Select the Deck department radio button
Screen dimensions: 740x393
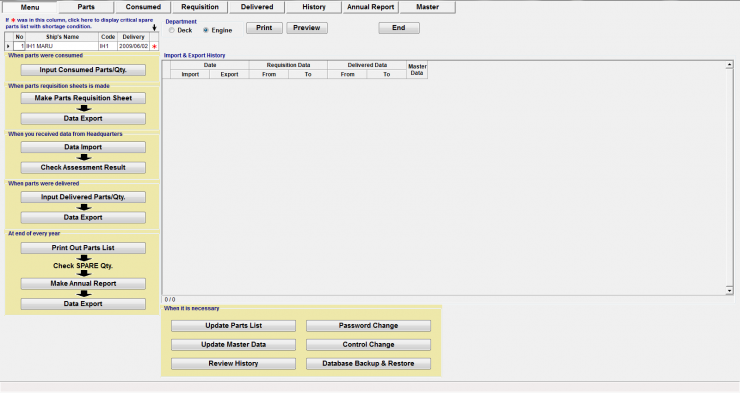(x=172, y=30)
